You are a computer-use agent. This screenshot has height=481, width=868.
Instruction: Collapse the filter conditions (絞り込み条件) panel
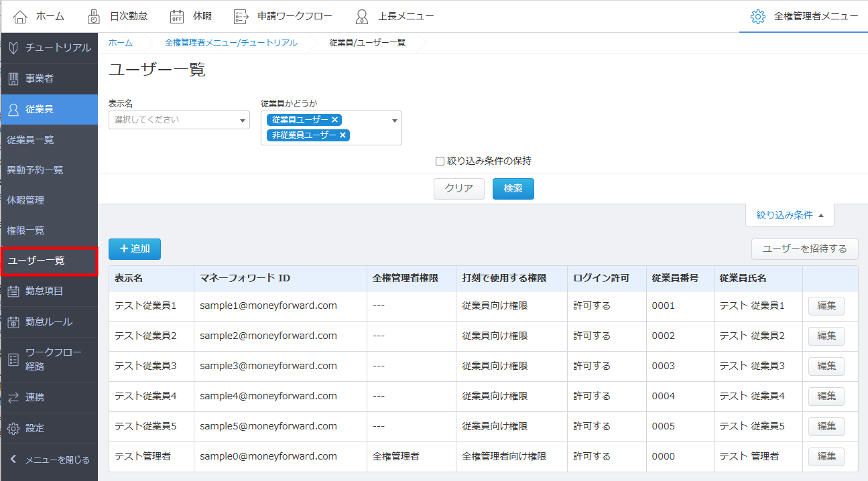coord(790,215)
